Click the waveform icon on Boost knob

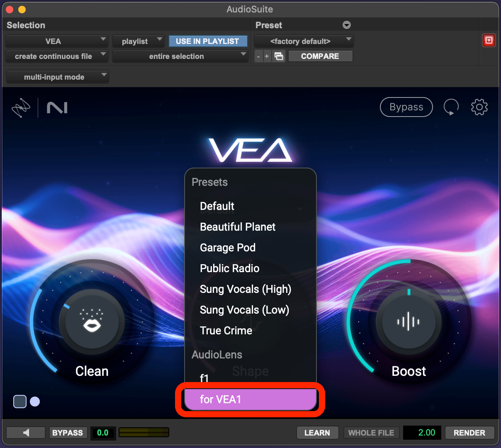(x=409, y=321)
